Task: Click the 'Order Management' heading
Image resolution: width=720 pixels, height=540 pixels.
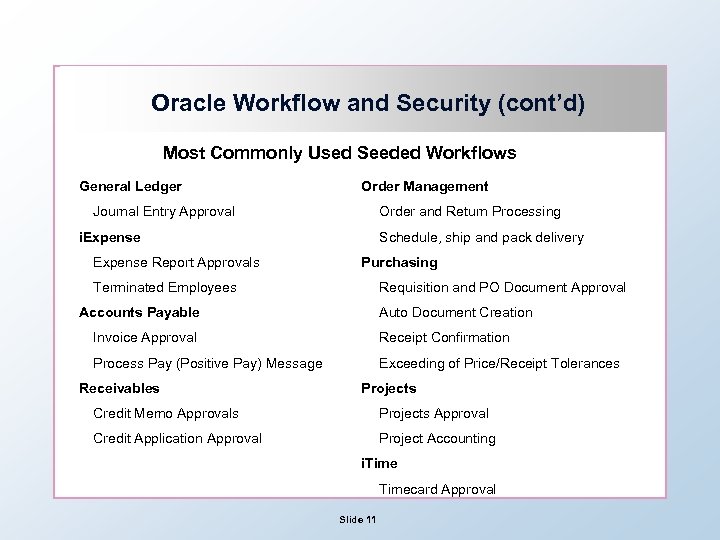Action: [x=424, y=186]
